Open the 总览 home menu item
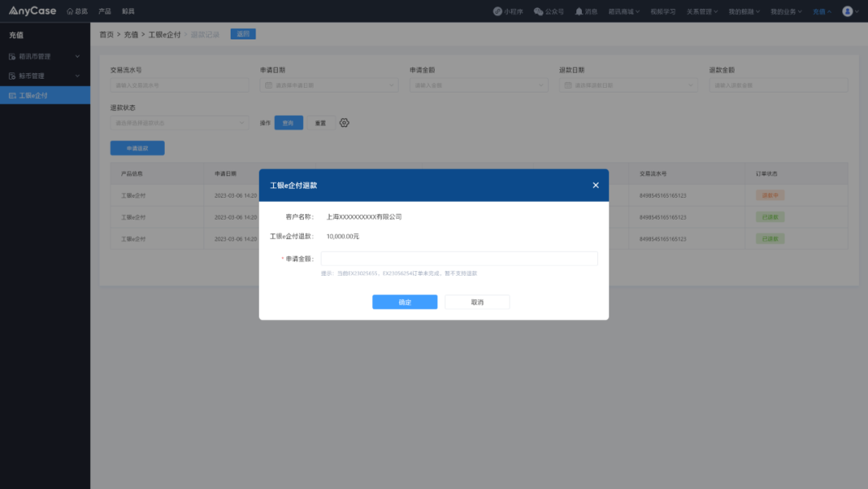868x489 pixels. (77, 11)
